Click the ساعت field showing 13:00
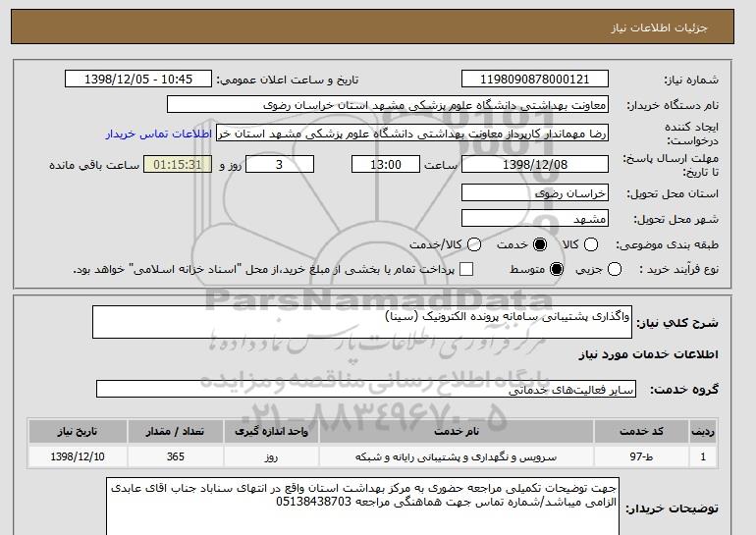Screen dimensions: 756x535 coord(386,164)
